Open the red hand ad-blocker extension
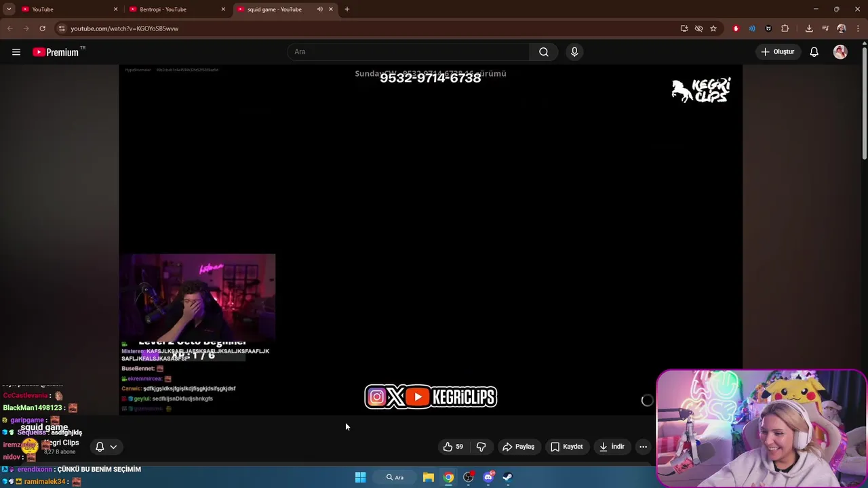 [736, 28]
